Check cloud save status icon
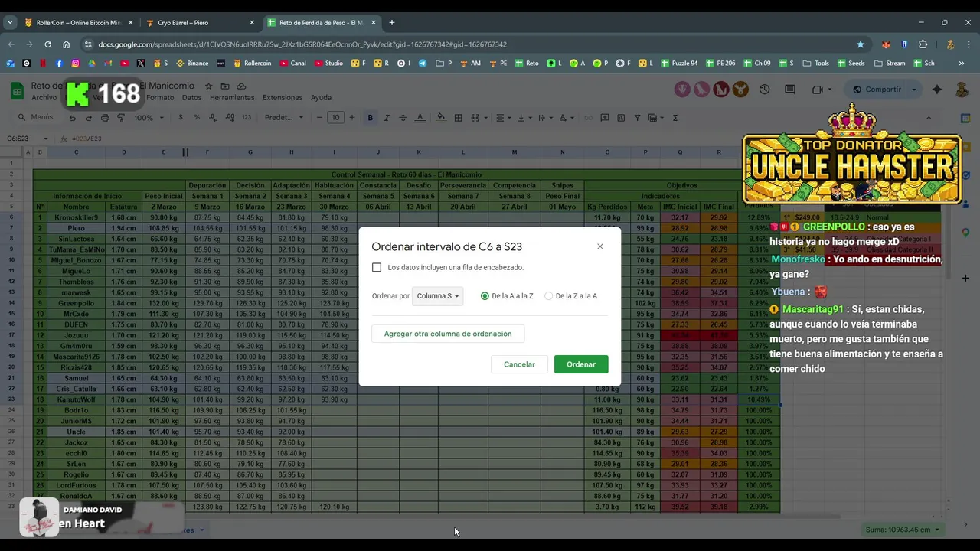The width and height of the screenshot is (980, 551). point(242,86)
